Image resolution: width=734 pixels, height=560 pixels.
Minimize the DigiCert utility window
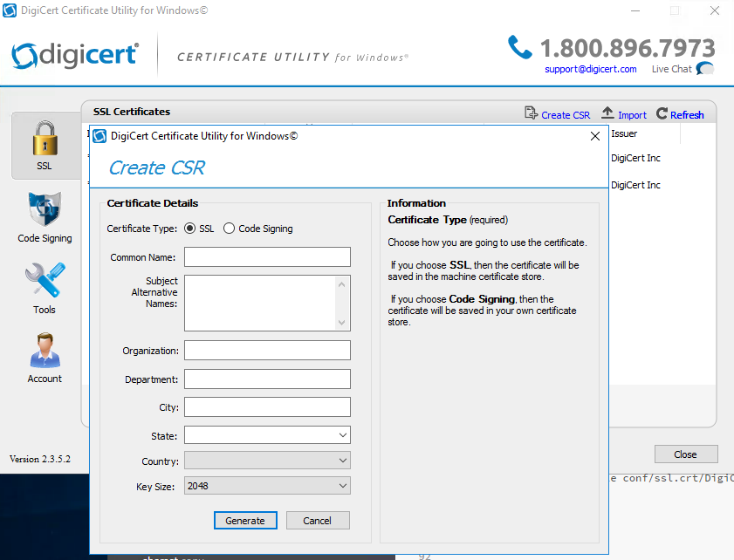635,10
